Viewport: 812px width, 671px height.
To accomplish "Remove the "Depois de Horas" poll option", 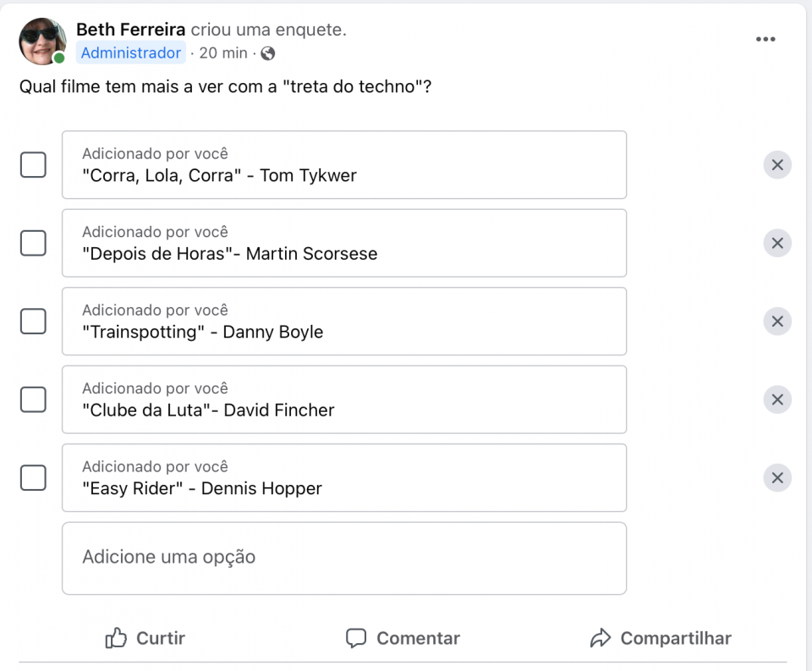I will point(776,243).
